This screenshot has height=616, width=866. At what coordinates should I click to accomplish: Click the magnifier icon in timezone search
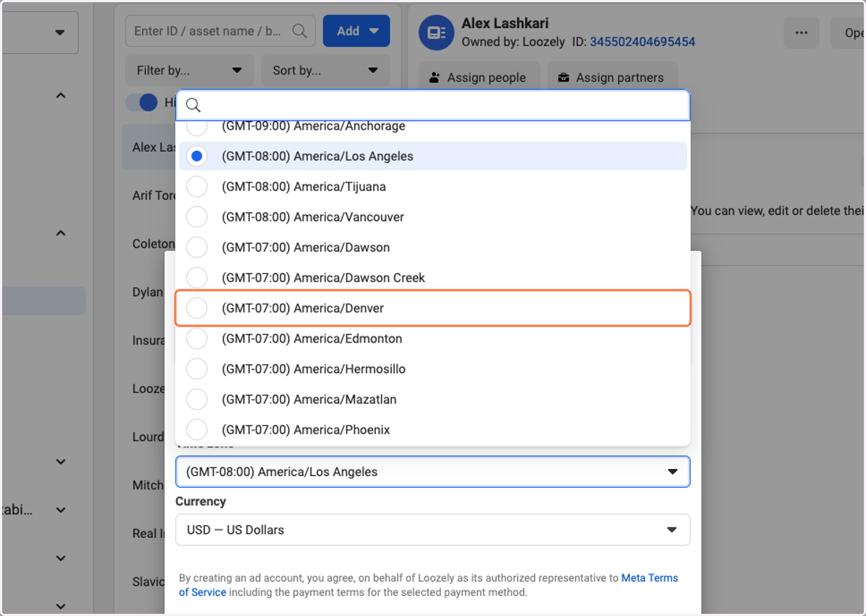pos(193,105)
